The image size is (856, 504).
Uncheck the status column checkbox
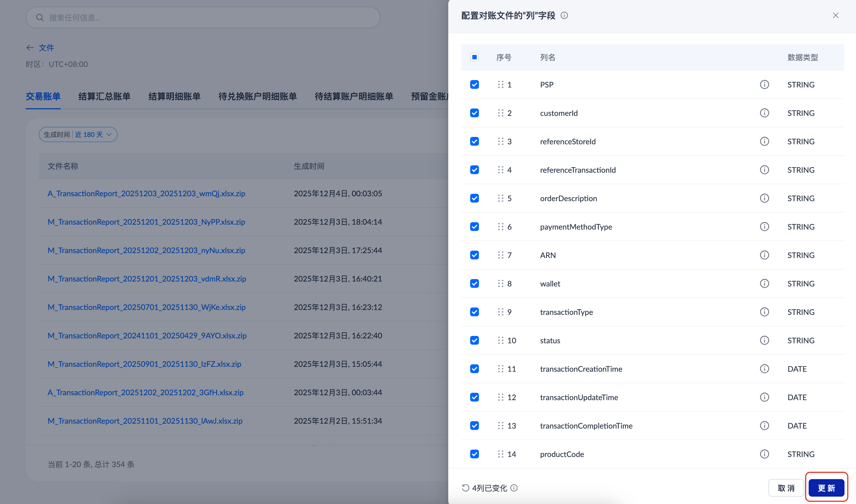coord(474,340)
